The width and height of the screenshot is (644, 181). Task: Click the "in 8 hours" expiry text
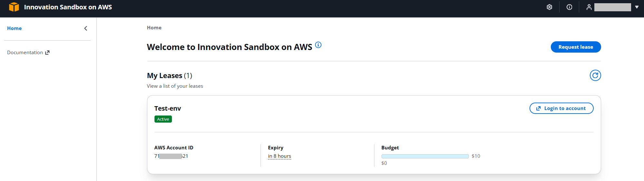[279, 156]
